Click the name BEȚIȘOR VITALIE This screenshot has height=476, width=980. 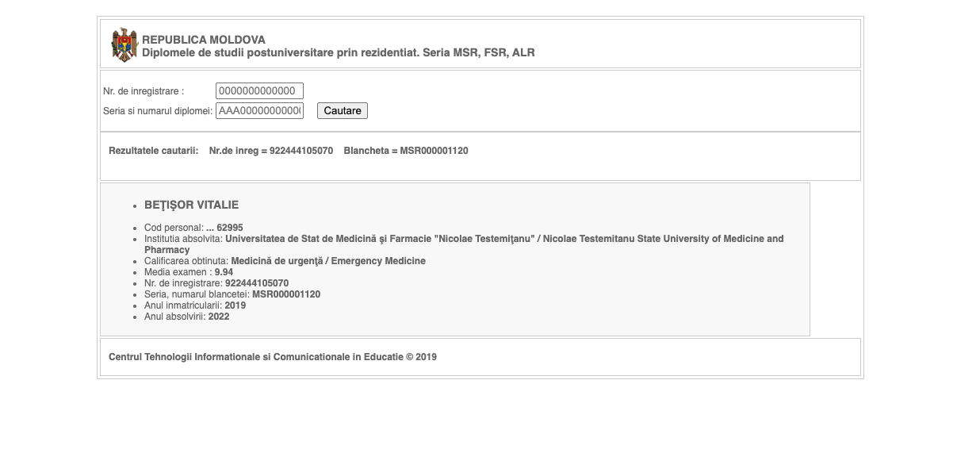191,205
